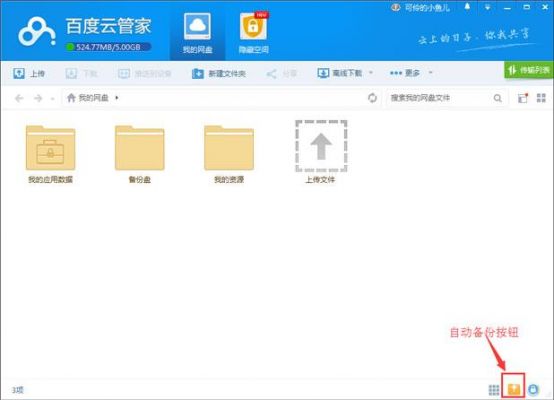Select the 我的应用数据 folder

pos(50,154)
